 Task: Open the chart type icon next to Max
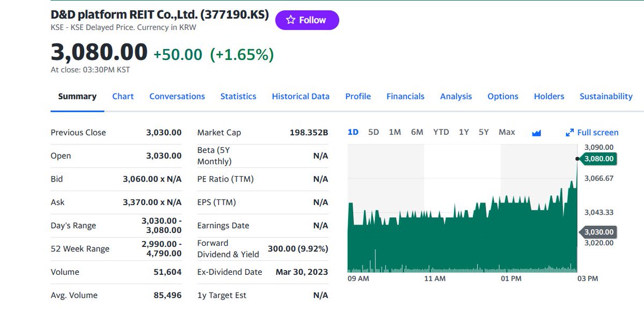[x=536, y=133]
